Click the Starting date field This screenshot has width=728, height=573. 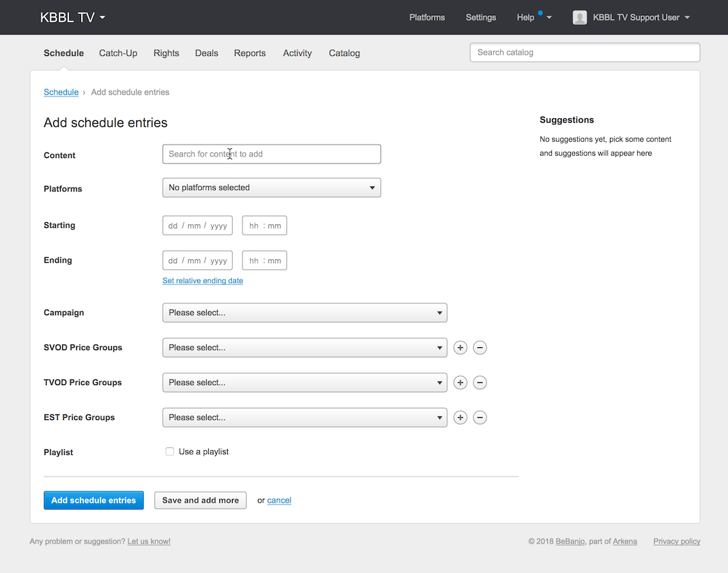click(x=197, y=226)
